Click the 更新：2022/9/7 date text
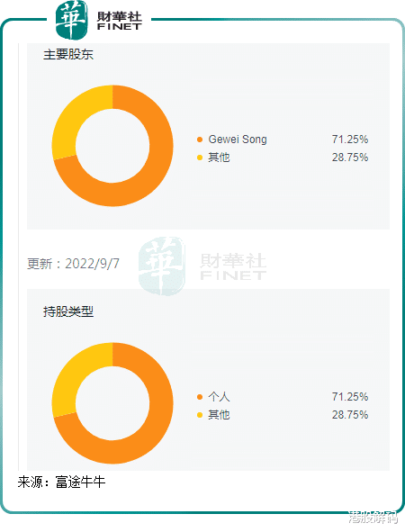The image size is (405, 532). coord(73,264)
